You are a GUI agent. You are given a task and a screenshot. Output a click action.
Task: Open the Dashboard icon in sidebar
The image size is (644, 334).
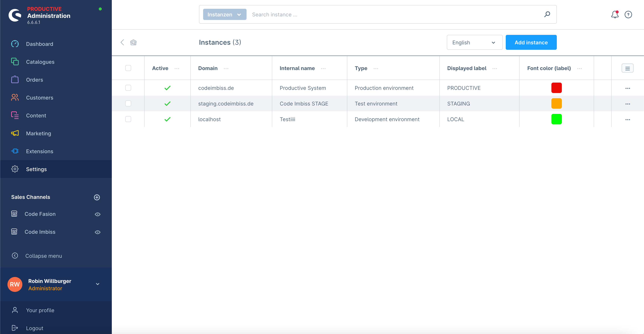pos(15,44)
